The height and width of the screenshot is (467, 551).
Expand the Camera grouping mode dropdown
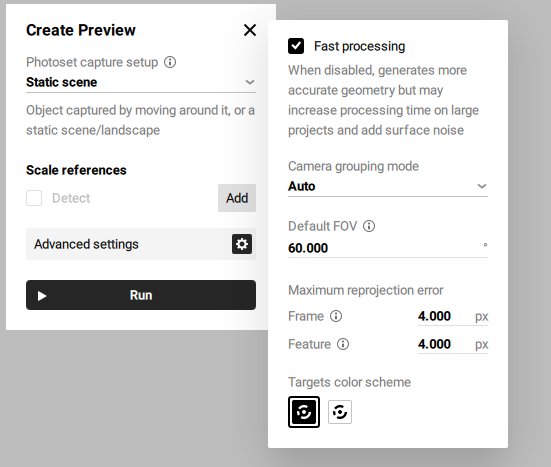tap(388, 186)
